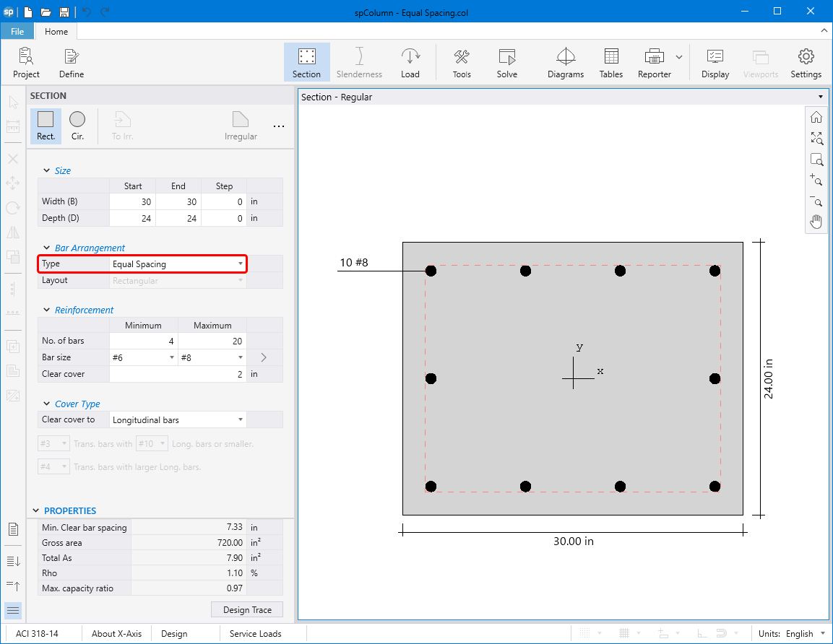Open the Define dialog
The image size is (833, 644).
pos(71,63)
